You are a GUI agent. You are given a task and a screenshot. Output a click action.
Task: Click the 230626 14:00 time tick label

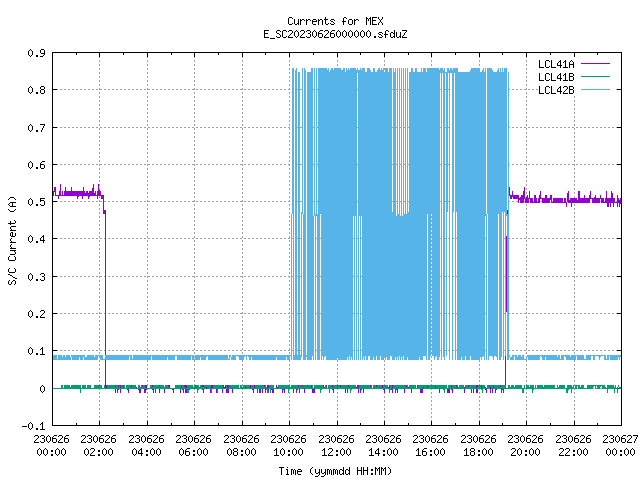(x=383, y=446)
